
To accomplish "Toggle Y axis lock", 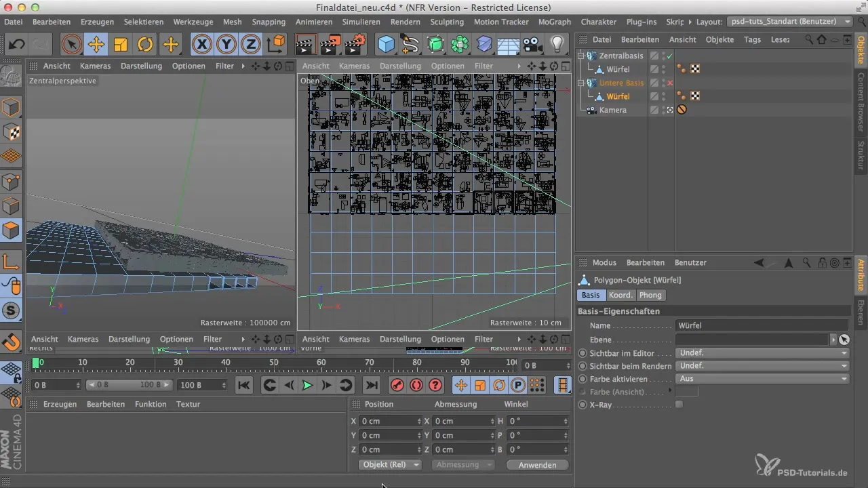I will (x=226, y=45).
